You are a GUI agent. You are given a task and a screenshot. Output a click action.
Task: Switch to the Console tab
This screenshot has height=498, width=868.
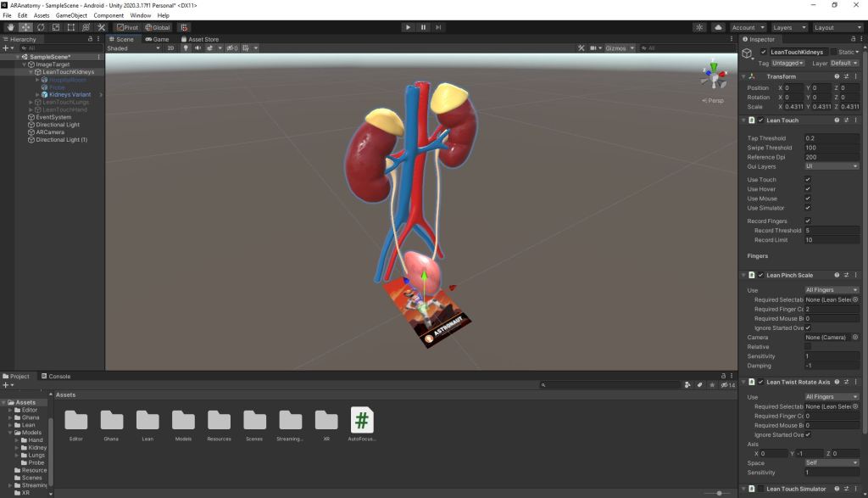[x=58, y=377]
